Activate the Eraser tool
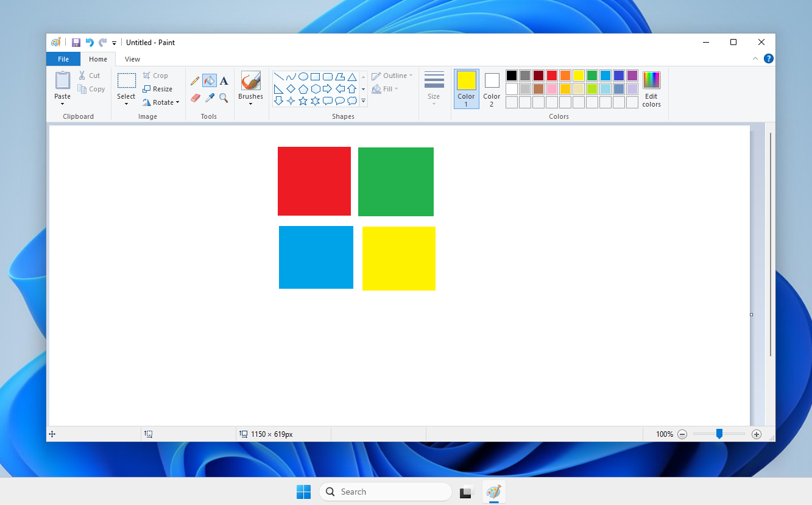Viewport: 812px width, 505px height. 195,97
